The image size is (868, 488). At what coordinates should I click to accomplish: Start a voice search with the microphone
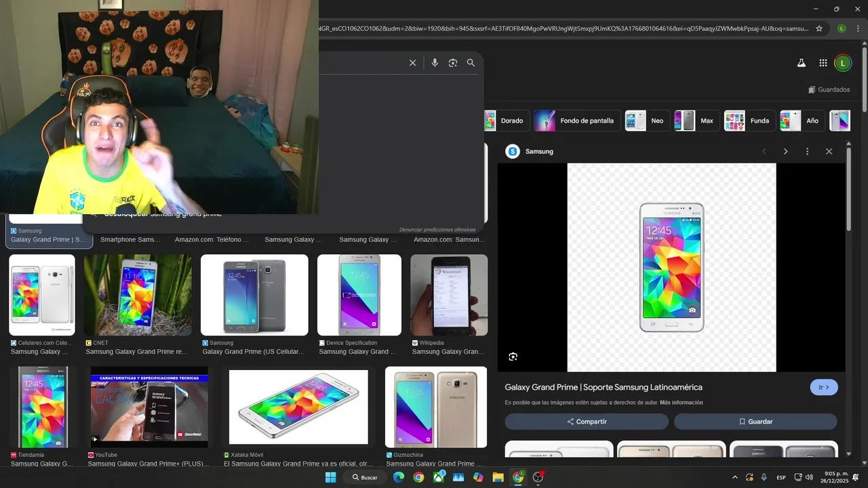tap(435, 63)
